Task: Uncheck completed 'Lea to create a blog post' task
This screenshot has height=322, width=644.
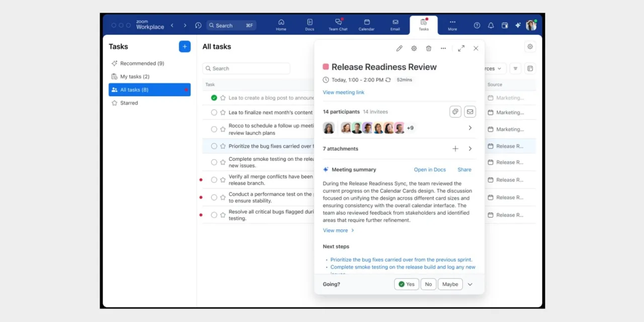Action: click(x=214, y=98)
